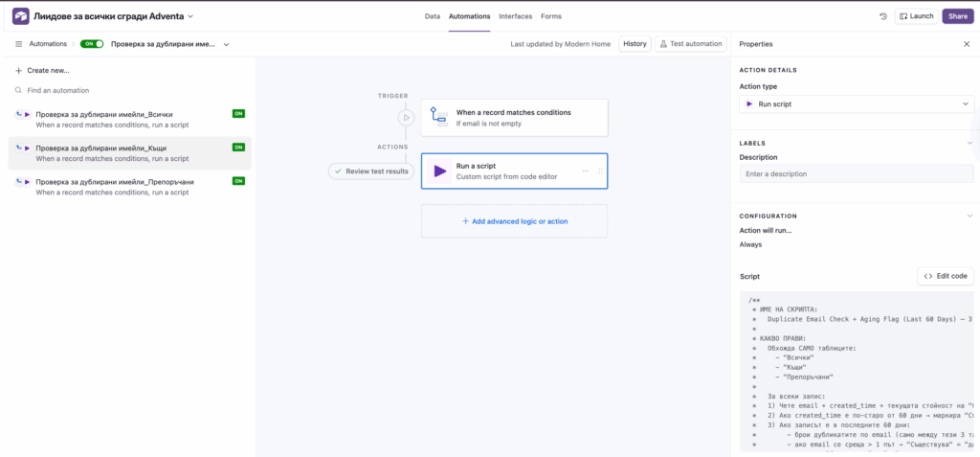Click the Test automation button
Screen dimensions: 980x457
click(690, 44)
